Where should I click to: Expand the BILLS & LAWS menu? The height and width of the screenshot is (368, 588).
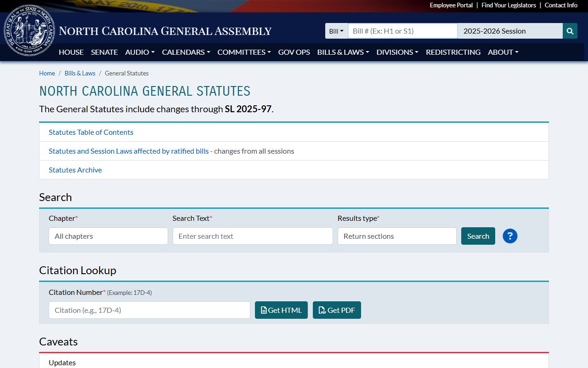[x=343, y=52]
